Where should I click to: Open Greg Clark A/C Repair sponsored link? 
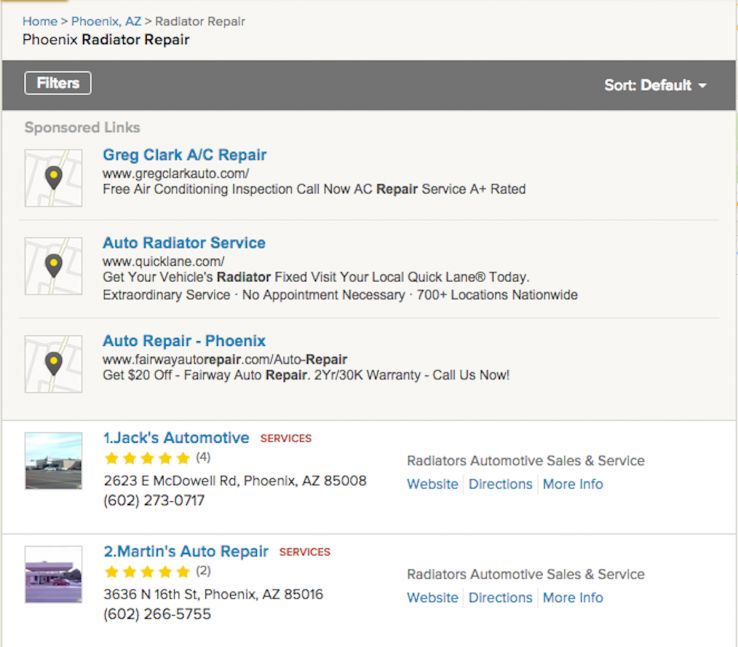185,155
